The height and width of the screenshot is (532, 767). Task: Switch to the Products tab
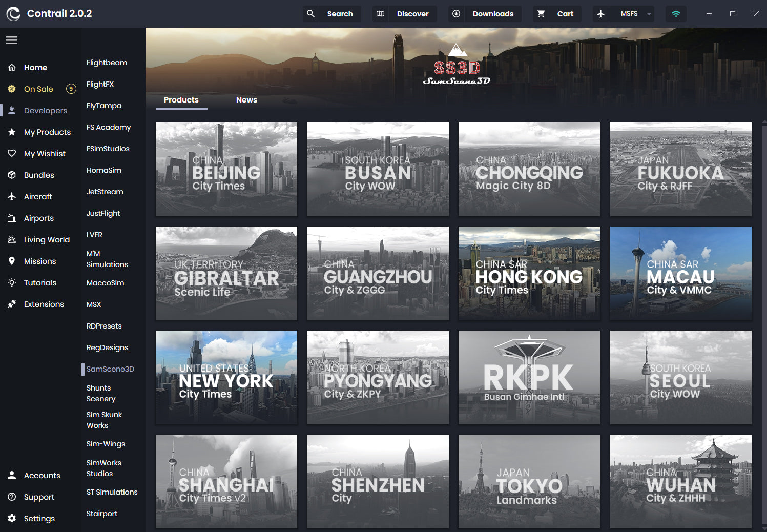click(181, 100)
